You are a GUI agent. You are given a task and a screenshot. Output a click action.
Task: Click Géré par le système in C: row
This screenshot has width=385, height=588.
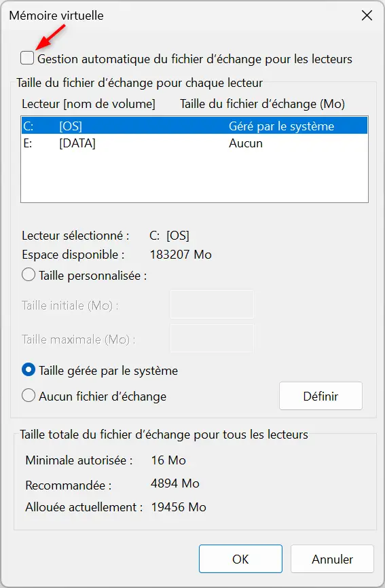tap(281, 126)
